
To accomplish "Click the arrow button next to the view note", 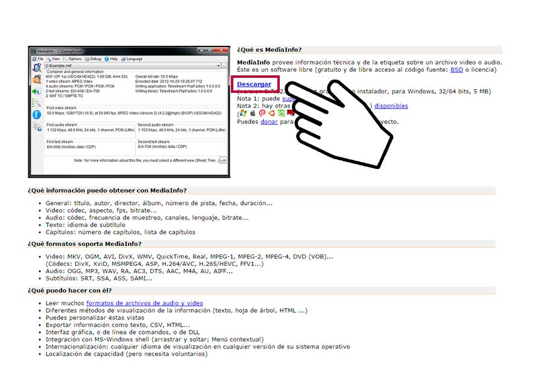I will (x=223, y=160).
